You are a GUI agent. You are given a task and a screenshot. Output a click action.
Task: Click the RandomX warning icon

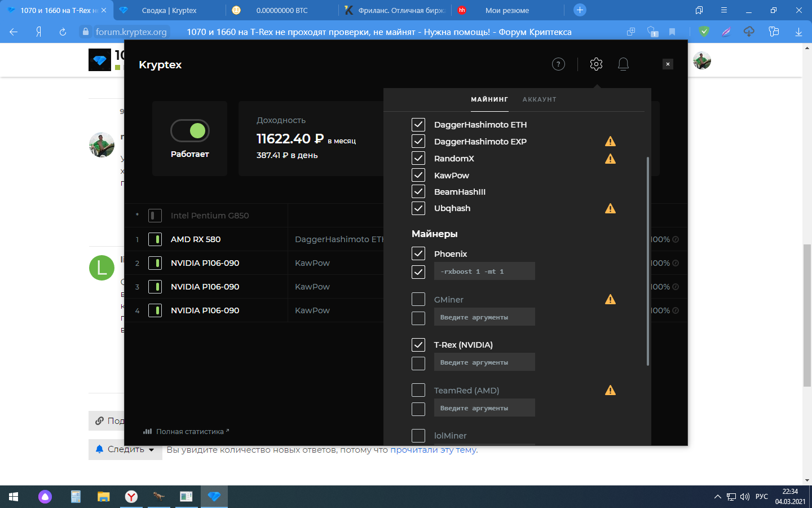tap(610, 159)
